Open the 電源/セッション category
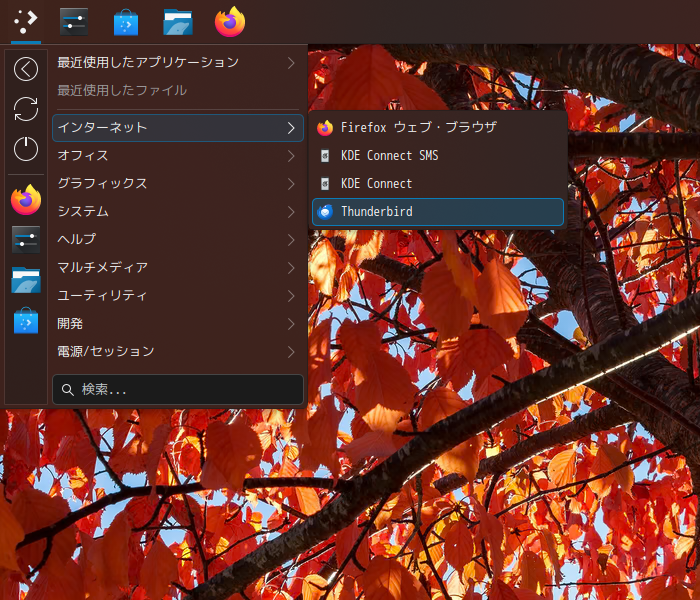This screenshot has height=600, width=700. click(178, 352)
